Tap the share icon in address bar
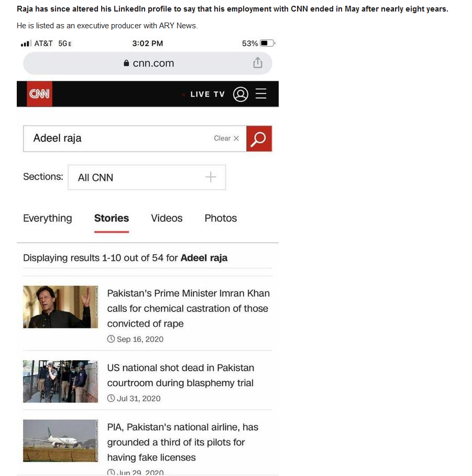This screenshot has height=476, width=472. pyautogui.click(x=258, y=62)
